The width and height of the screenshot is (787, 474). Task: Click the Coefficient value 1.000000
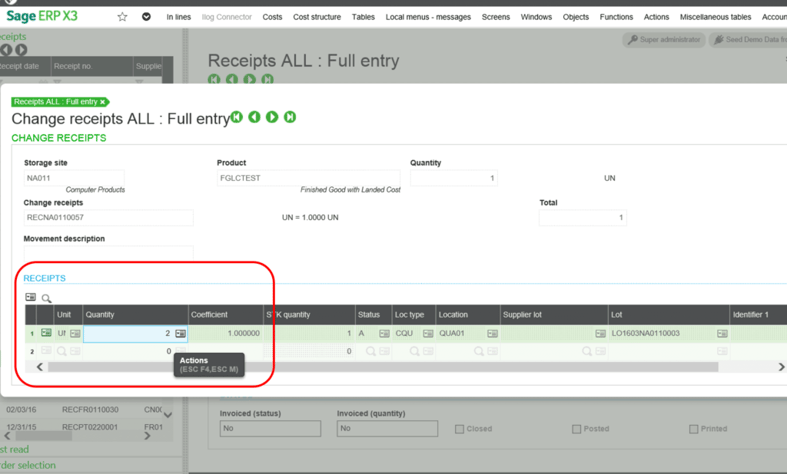point(243,333)
